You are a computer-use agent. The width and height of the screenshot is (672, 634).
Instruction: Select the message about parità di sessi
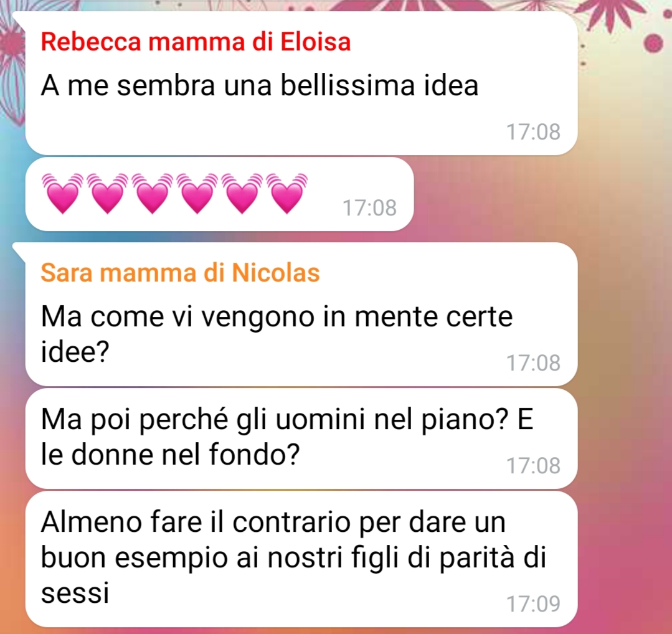tap(301, 559)
